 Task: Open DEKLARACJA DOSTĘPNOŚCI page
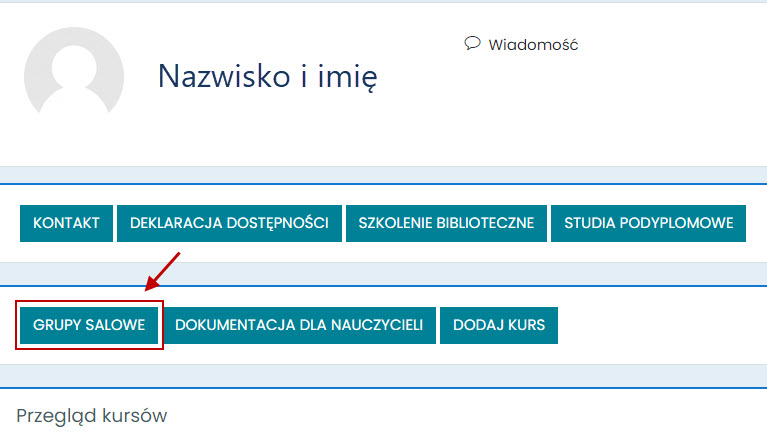click(229, 223)
